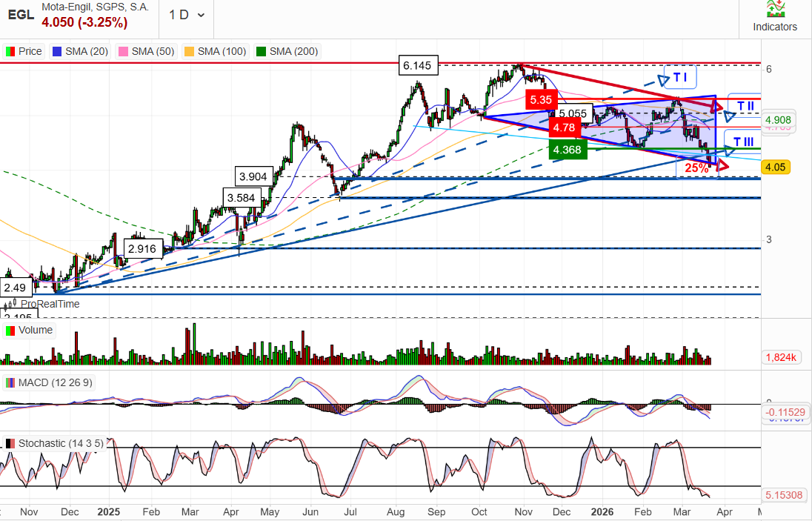Viewport: 812px width, 521px height.
Task: Click the green 4.368 level label
Action: (567, 150)
